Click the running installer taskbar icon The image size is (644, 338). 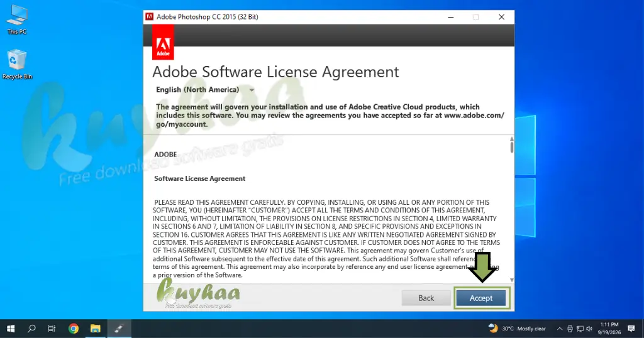[119, 329]
